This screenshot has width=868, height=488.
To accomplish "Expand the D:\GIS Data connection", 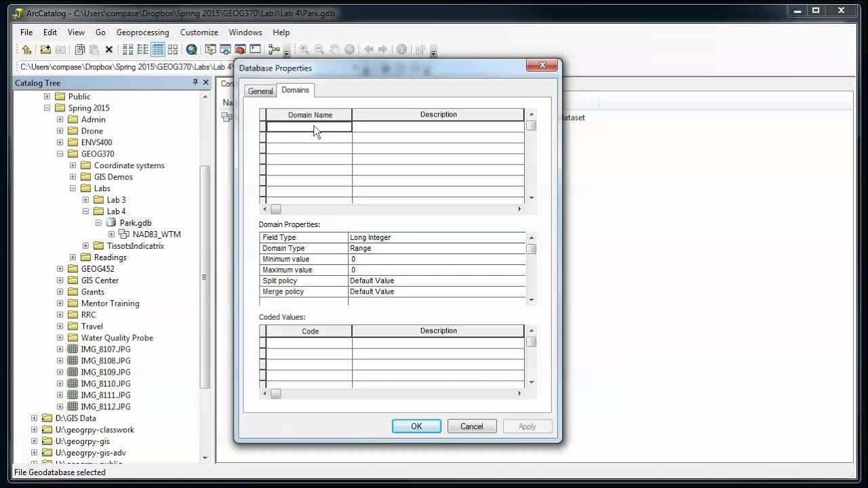I will tap(35, 418).
